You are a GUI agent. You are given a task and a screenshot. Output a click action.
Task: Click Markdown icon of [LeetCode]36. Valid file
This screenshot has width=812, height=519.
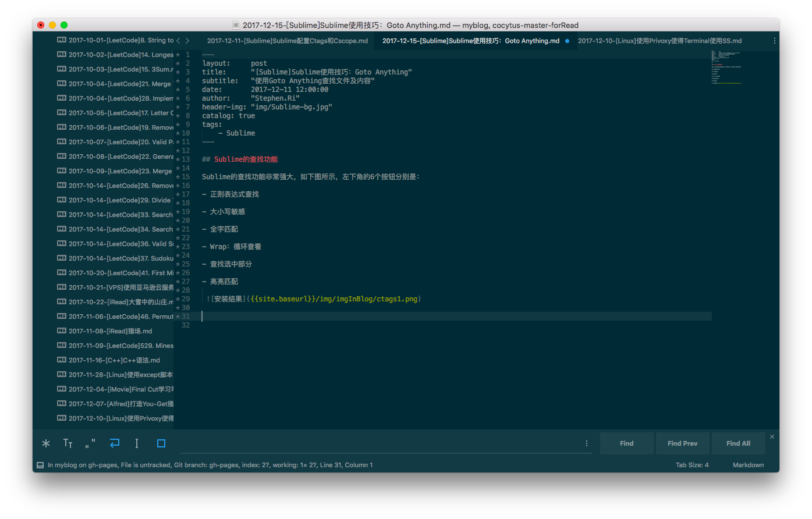pos(61,244)
